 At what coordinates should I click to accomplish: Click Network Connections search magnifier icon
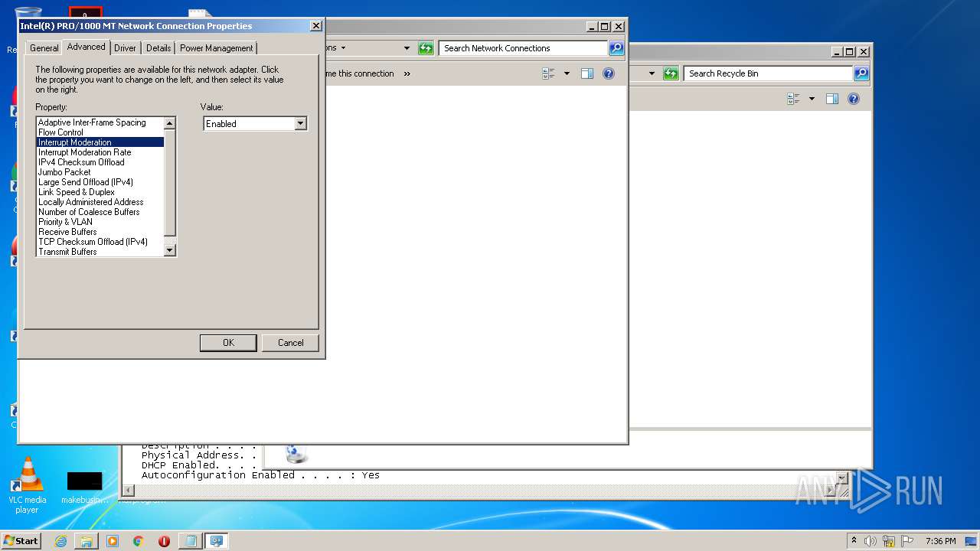point(616,48)
